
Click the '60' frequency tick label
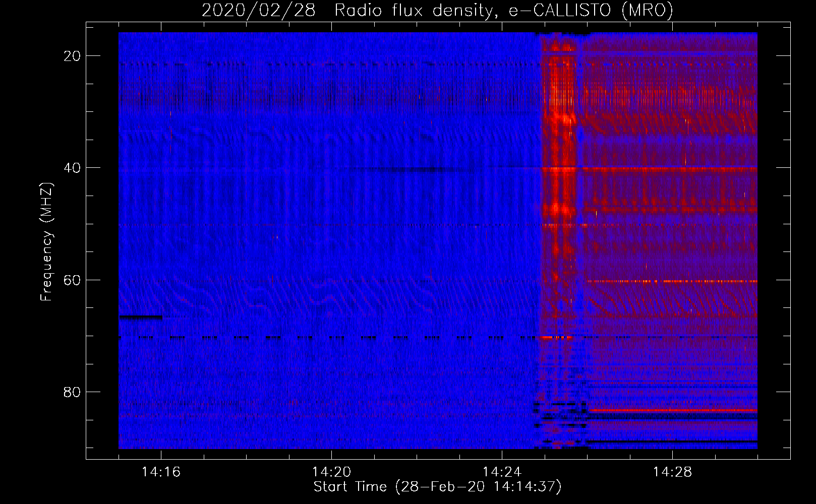tap(72, 280)
